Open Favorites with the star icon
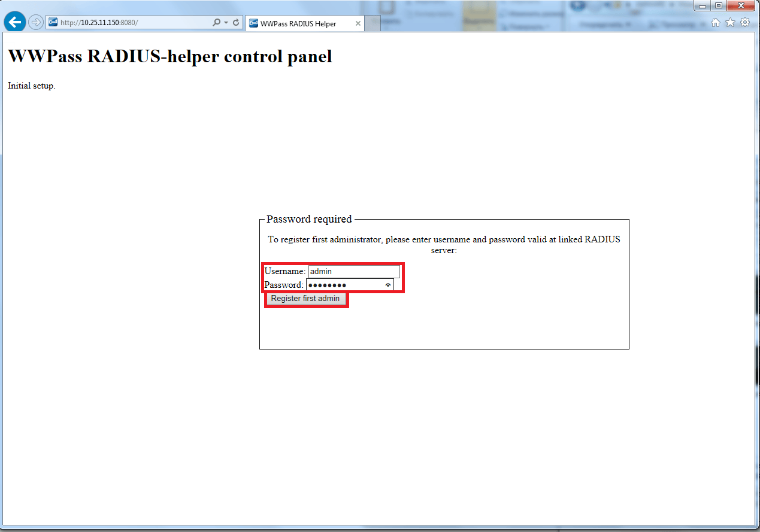 [x=730, y=23]
